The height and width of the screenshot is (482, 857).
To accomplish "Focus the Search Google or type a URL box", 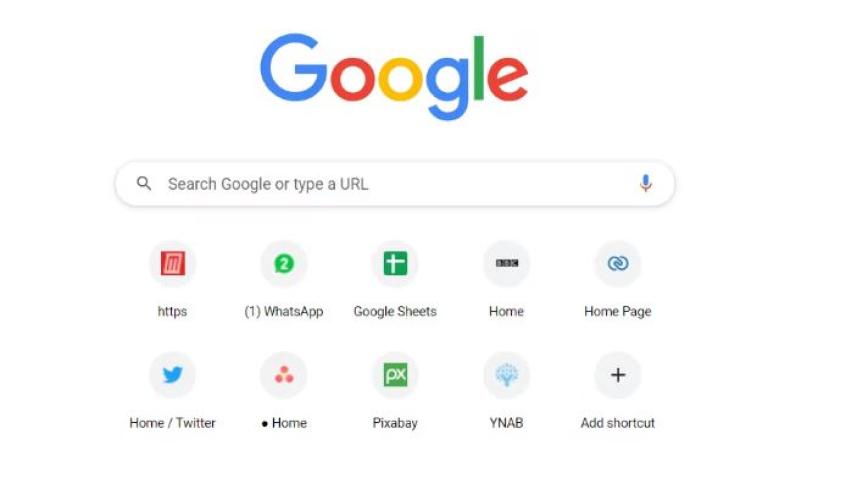I will 395,184.
